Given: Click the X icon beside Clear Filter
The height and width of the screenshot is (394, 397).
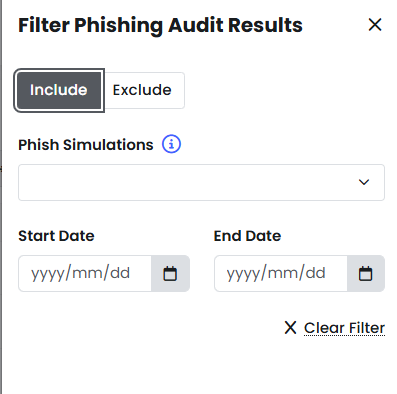Looking at the screenshot, I should [290, 327].
